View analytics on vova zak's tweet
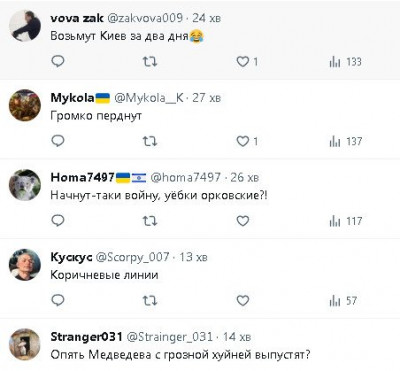 345,62
